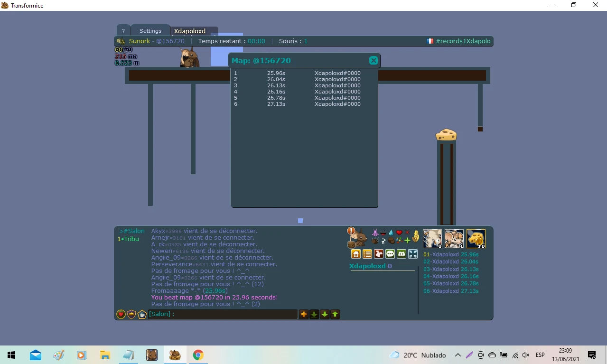Click the Fromaaaage (25.96s) chat line
This screenshot has width=607, height=364.
tap(189, 291)
